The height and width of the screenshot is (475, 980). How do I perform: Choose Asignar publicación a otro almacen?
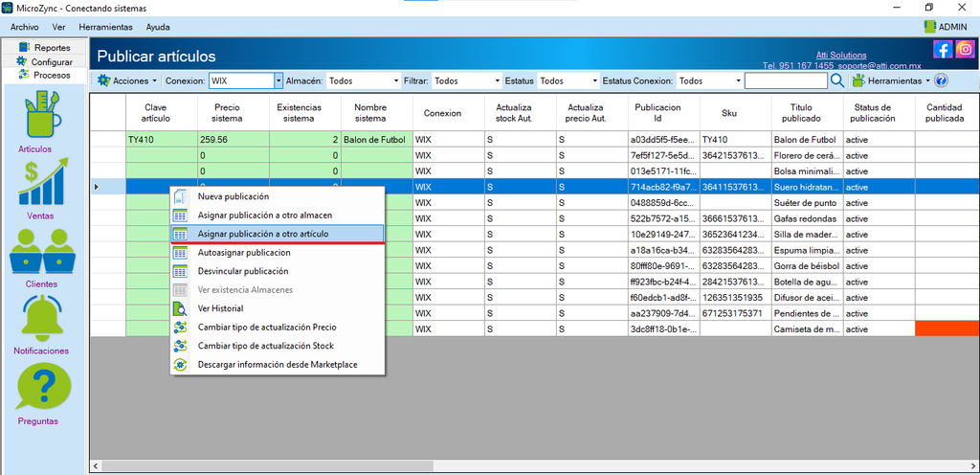[278, 215]
